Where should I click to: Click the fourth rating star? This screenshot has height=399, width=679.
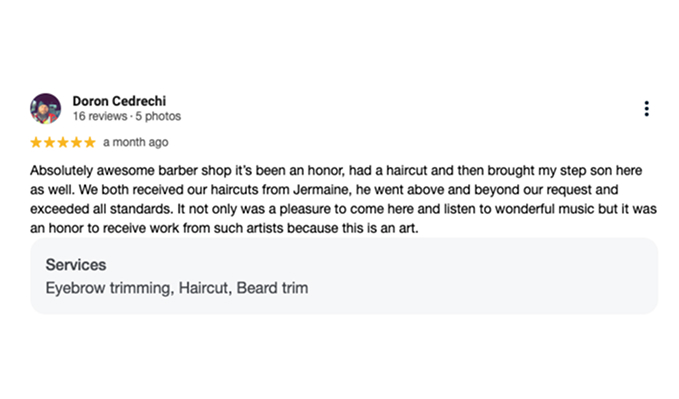click(76, 142)
